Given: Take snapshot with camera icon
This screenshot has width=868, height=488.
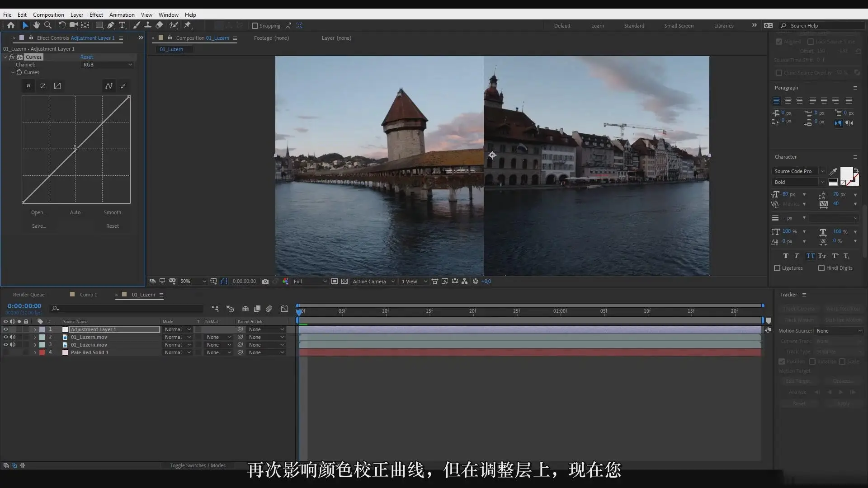Looking at the screenshot, I should point(265,281).
